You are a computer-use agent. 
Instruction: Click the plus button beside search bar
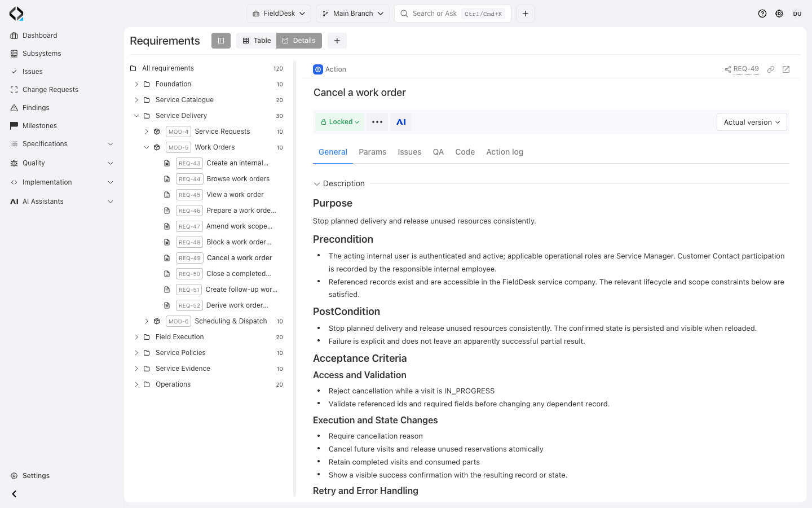(525, 14)
